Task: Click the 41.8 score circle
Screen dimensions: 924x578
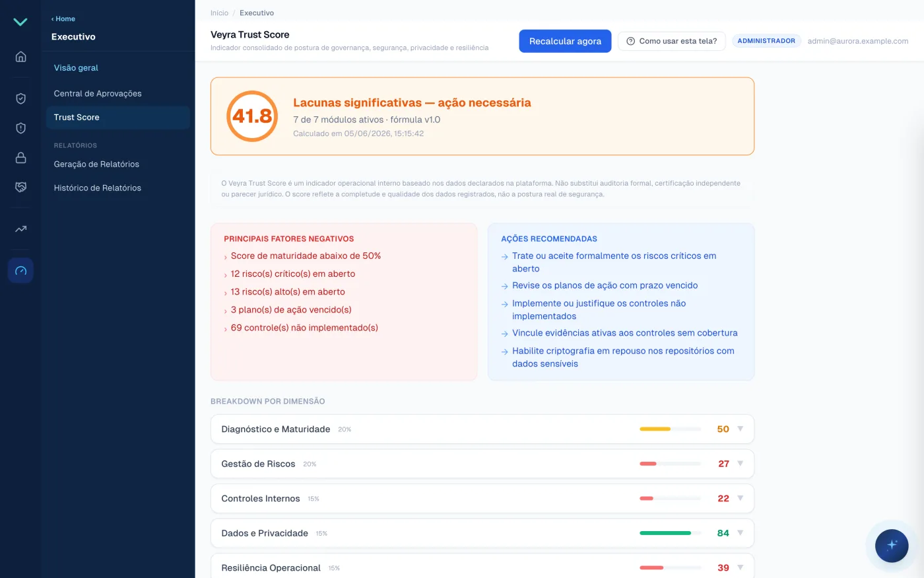Action: [x=251, y=116]
